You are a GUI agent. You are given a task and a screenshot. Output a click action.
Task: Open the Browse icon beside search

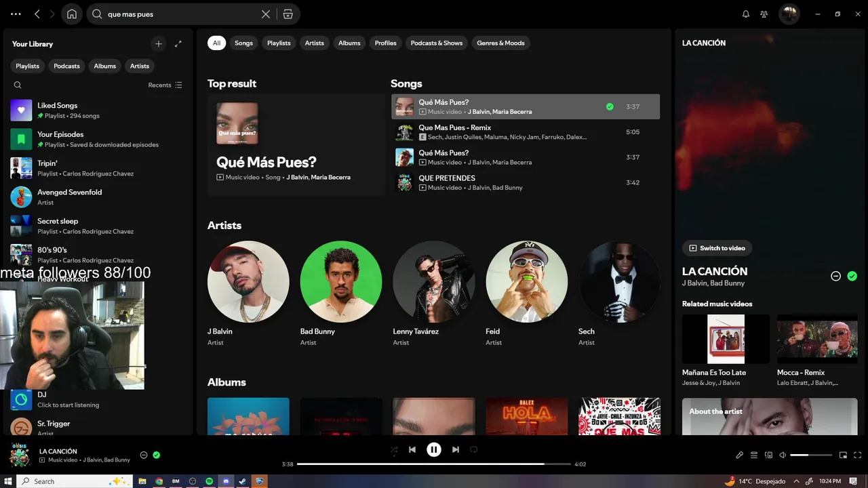[288, 14]
